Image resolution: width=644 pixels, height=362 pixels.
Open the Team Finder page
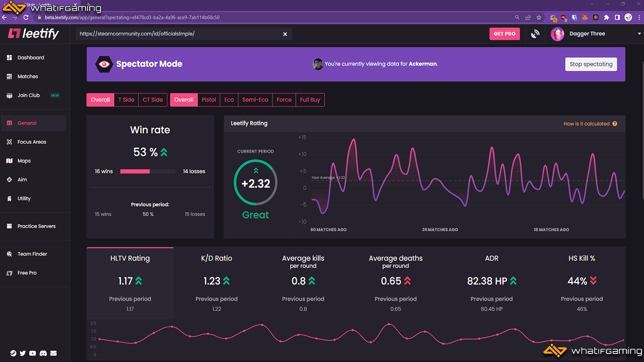(x=33, y=254)
